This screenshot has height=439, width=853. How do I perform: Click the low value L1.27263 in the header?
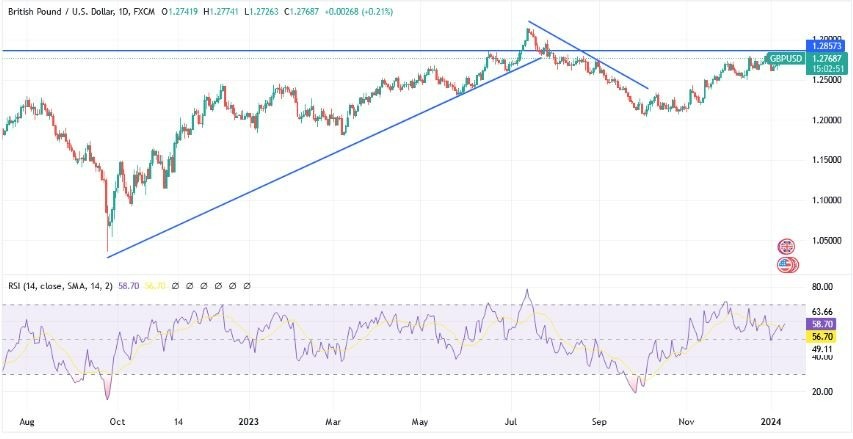pos(262,11)
